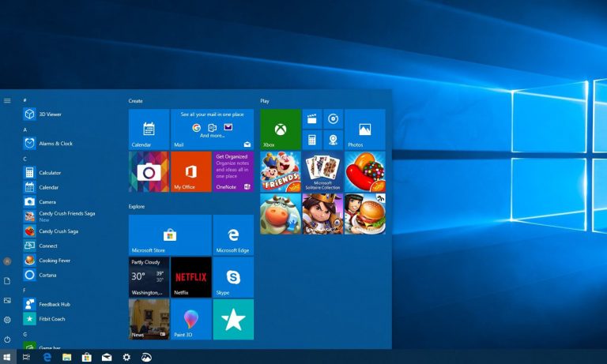Screen dimensions: 607x364
Task: Open Mail from the taskbar
Action: 107,357
